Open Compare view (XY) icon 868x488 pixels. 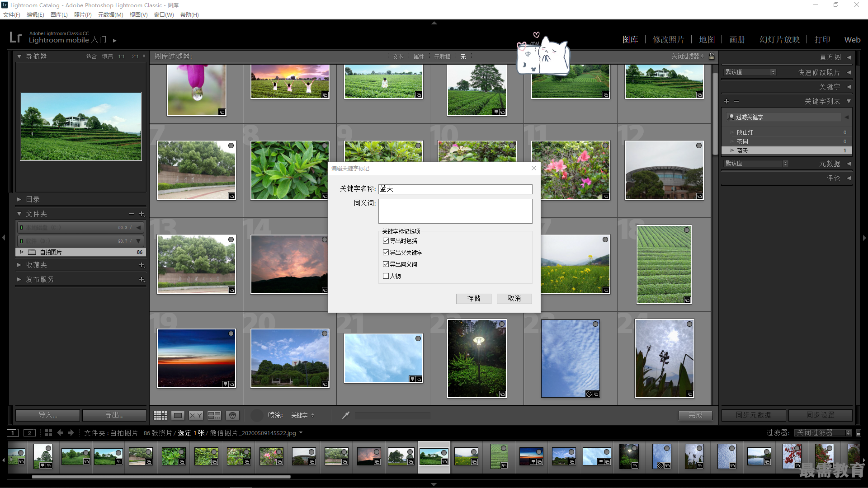tap(196, 415)
